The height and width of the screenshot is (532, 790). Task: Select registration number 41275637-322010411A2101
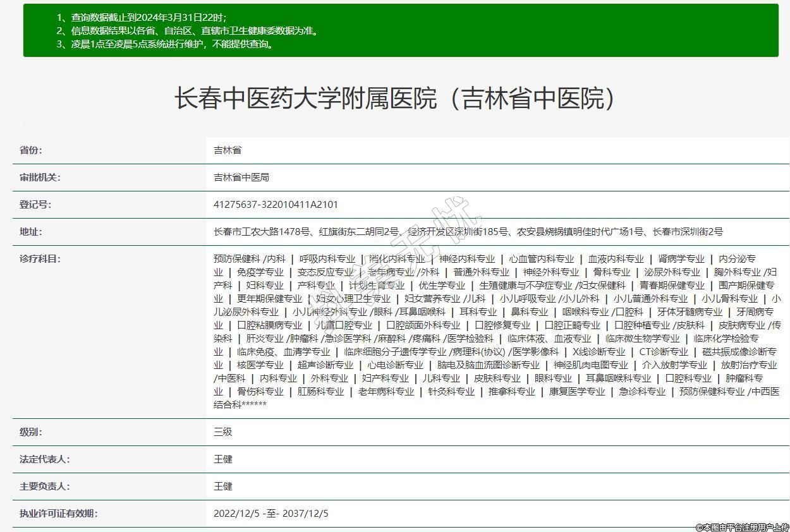(276, 205)
